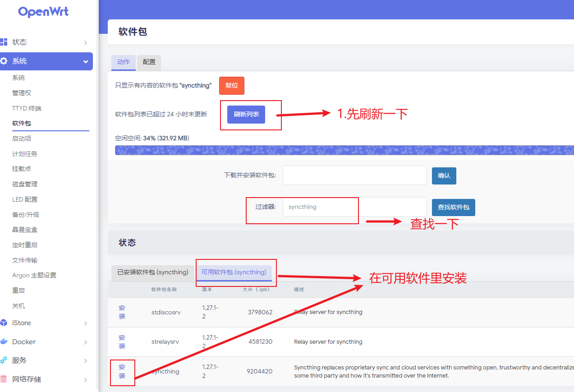This screenshot has width=574, height=392.
Task: Open the 定时重启 page
Action: click(25, 245)
